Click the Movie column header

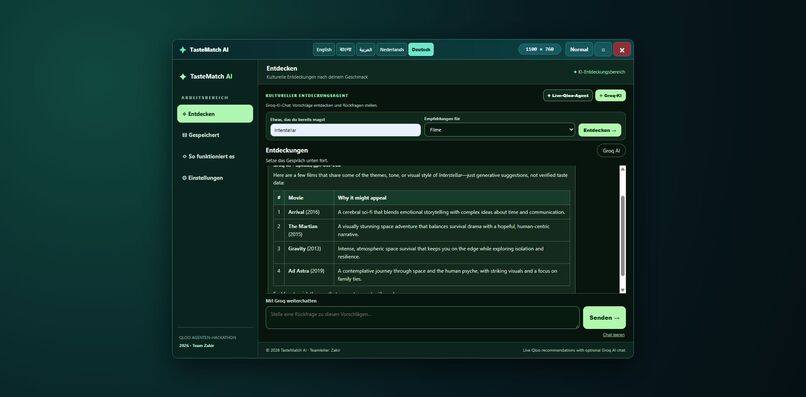[x=309, y=197]
